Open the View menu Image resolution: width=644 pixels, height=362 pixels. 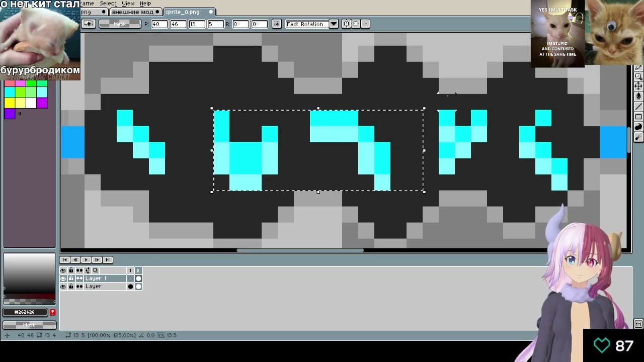click(x=128, y=3)
